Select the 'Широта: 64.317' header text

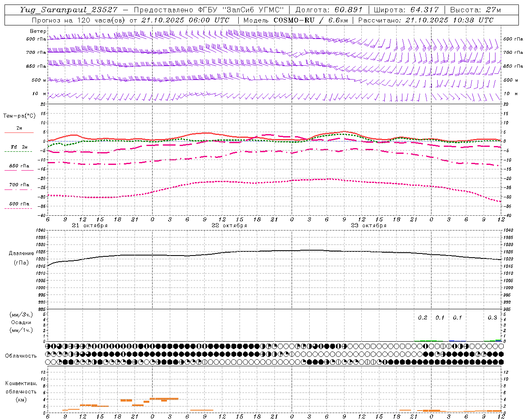click(406, 9)
